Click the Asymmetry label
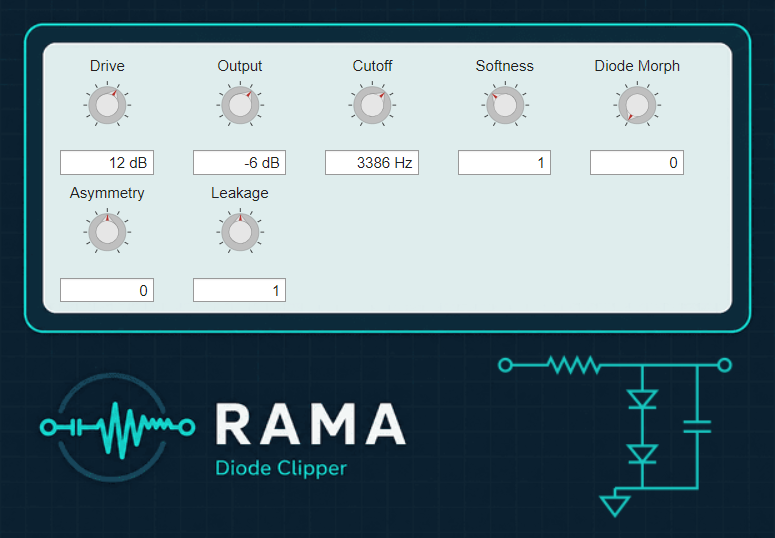The height and width of the screenshot is (538, 775). pyautogui.click(x=107, y=193)
